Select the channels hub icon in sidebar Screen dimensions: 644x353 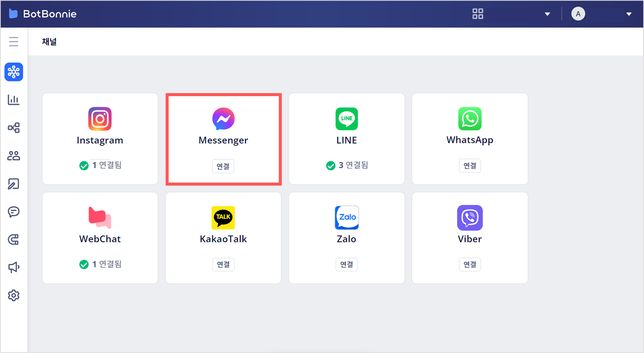[x=14, y=72]
